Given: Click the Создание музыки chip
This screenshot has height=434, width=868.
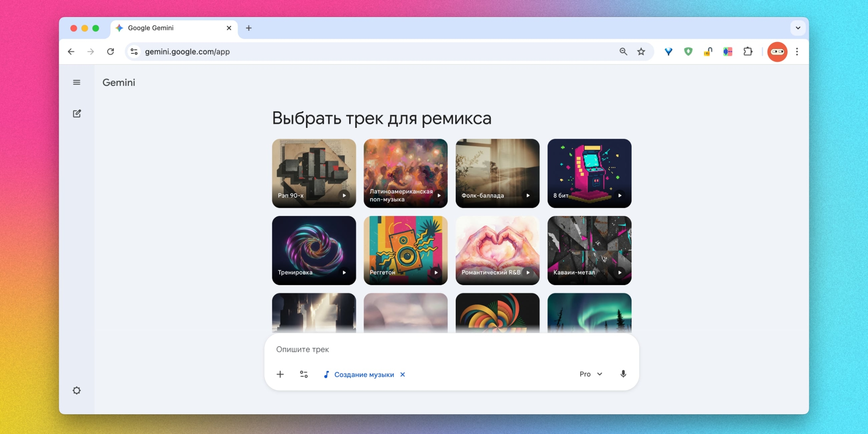Looking at the screenshot, I should pyautogui.click(x=364, y=374).
